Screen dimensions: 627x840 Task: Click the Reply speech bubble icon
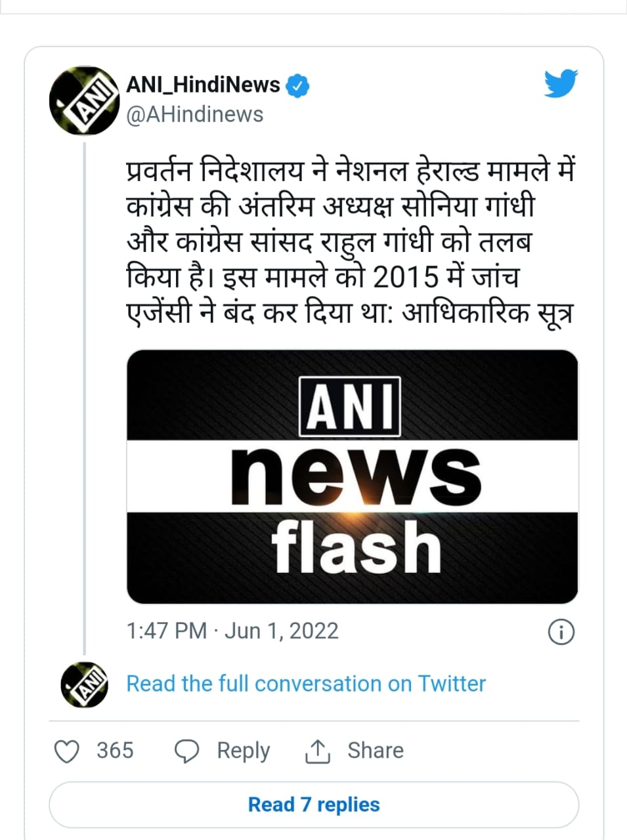186,751
